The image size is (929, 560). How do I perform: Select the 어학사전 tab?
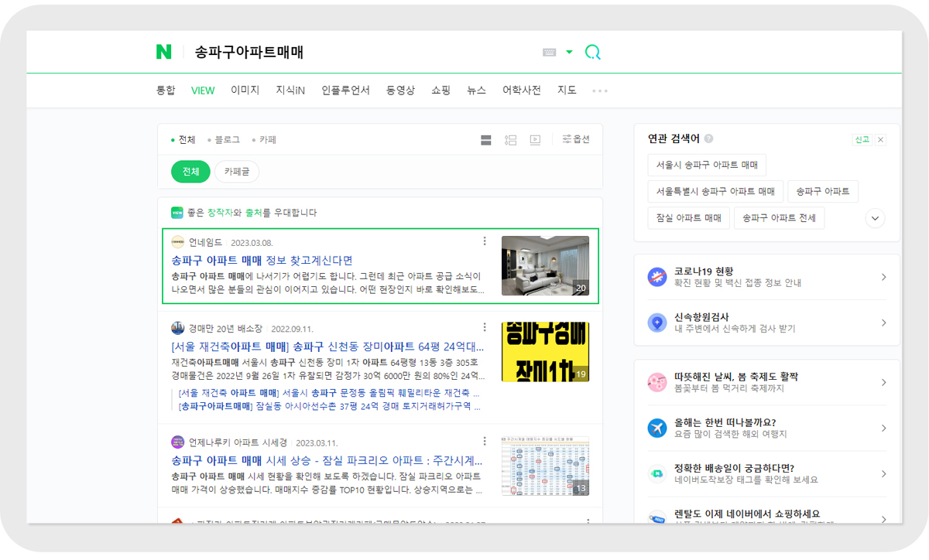click(x=521, y=90)
